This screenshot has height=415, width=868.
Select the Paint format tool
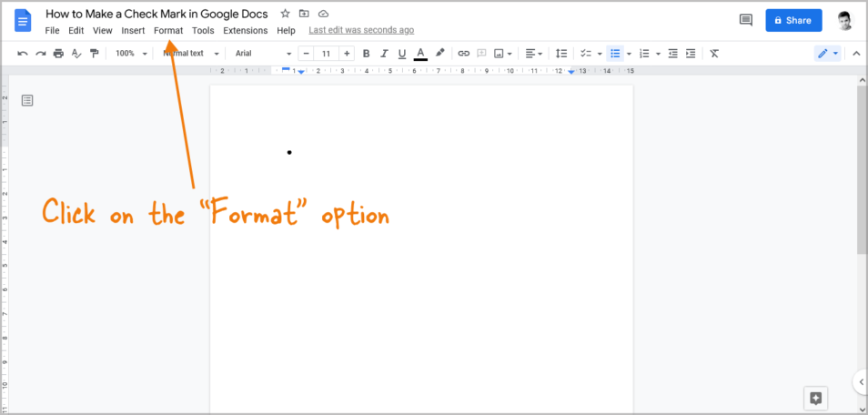[94, 54]
